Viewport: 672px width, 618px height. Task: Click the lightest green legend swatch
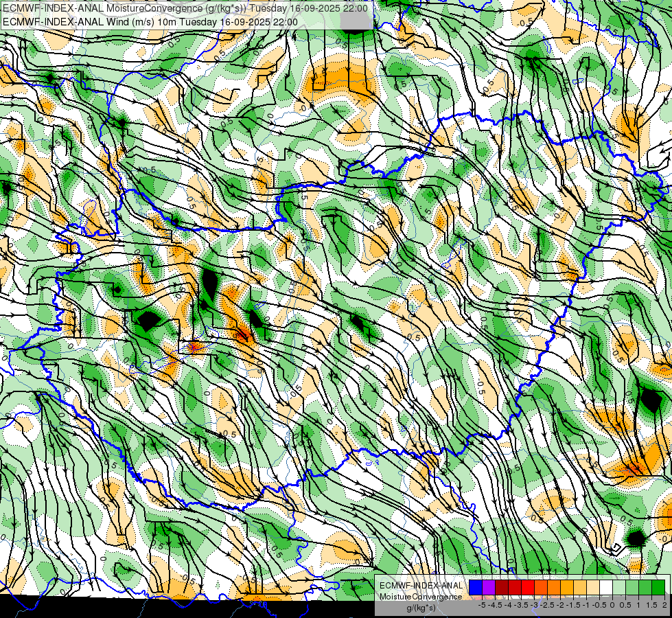619,588
